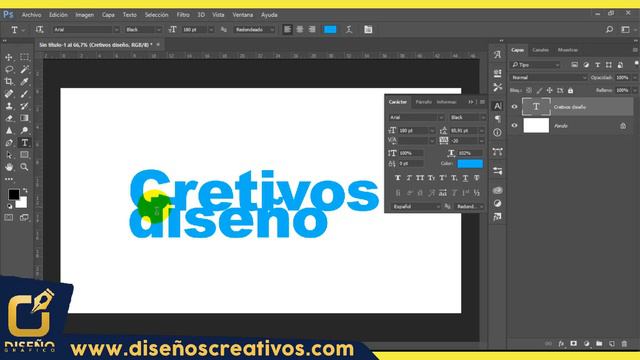640x360 pixels.
Task: Select the Fondo layer thumbnail
Action: pyautogui.click(x=536, y=126)
